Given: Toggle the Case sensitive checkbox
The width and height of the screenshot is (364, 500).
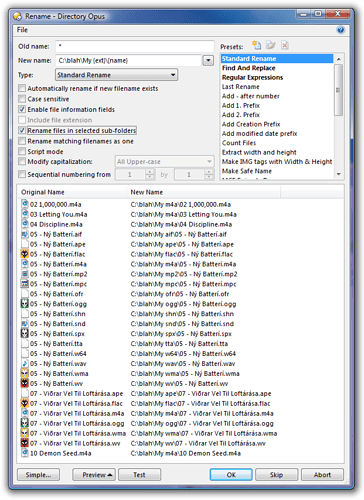Looking at the screenshot, I should point(22,99).
